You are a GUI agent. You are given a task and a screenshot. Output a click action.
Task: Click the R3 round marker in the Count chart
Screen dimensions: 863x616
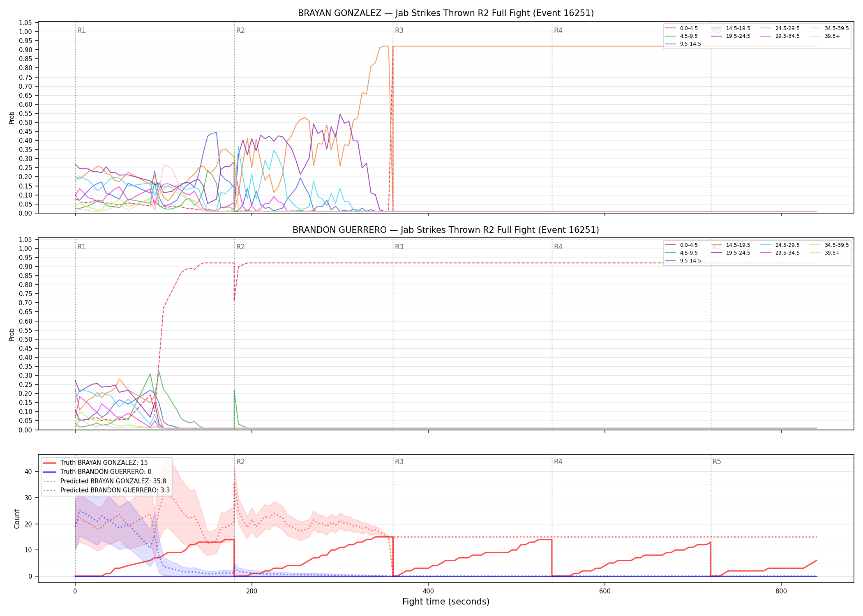tap(399, 462)
